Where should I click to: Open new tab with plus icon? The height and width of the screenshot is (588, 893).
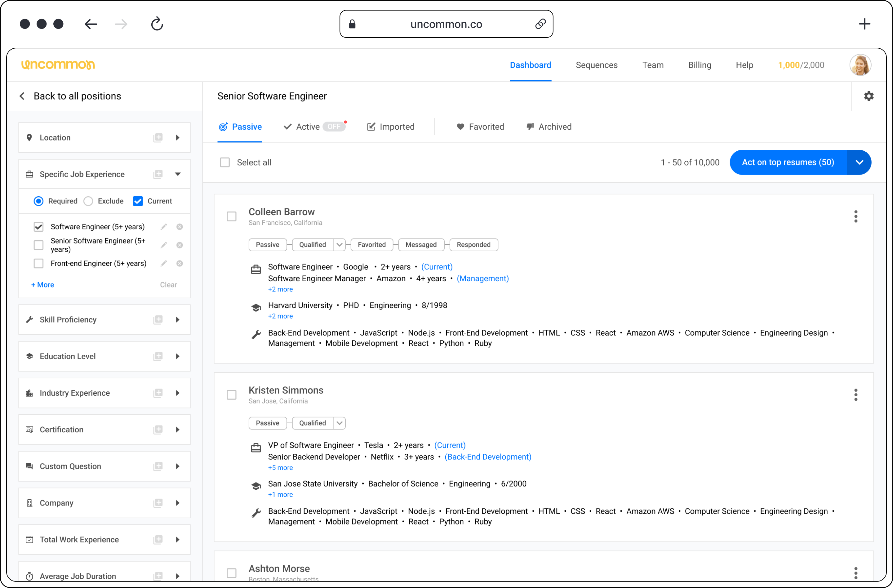[864, 24]
